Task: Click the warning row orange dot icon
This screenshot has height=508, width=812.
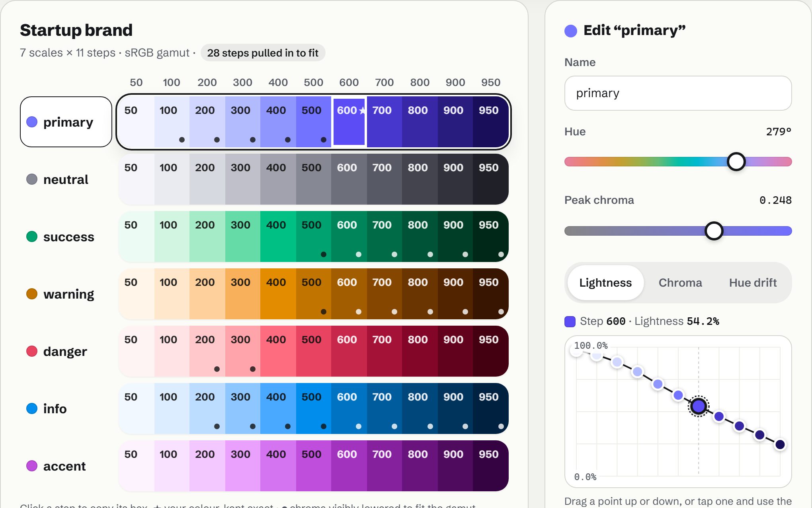Action: 32,294
